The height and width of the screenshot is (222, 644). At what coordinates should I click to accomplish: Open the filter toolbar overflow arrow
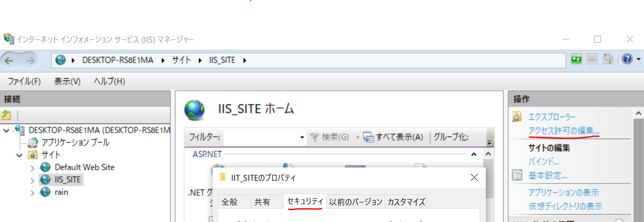click(x=489, y=143)
